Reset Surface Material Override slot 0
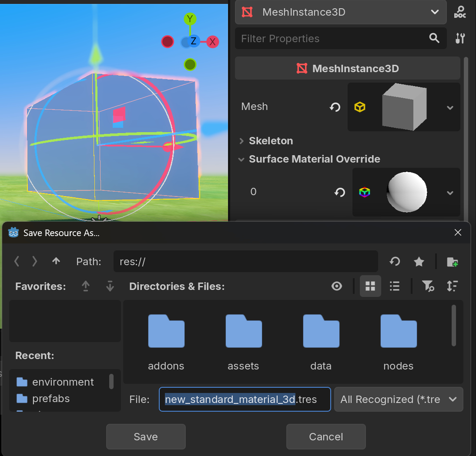 coord(339,192)
